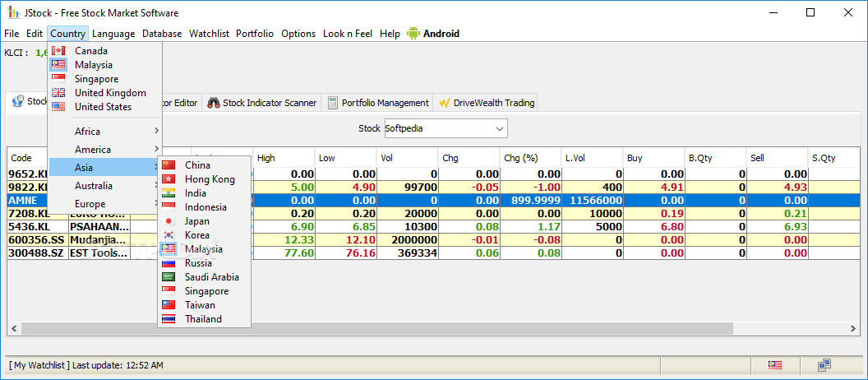The width and height of the screenshot is (868, 380).
Task: Choose Malaysia in the top Country list
Action: (104, 65)
